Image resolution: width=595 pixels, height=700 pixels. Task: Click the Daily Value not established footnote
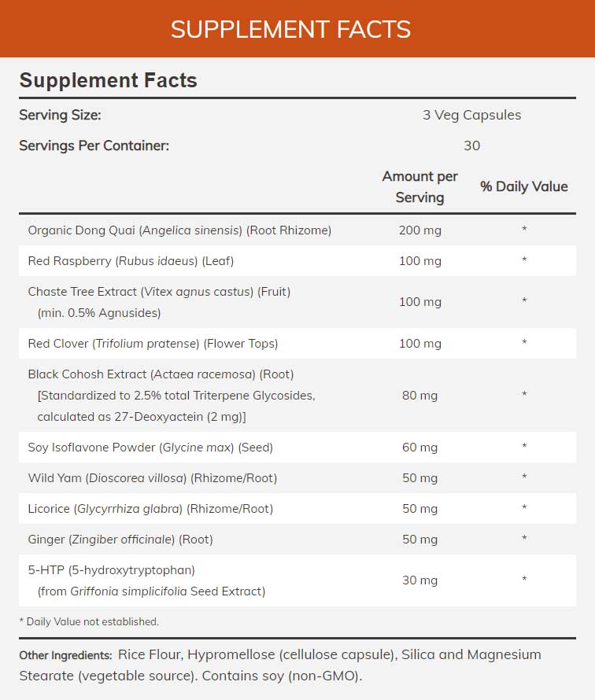(89, 621)
